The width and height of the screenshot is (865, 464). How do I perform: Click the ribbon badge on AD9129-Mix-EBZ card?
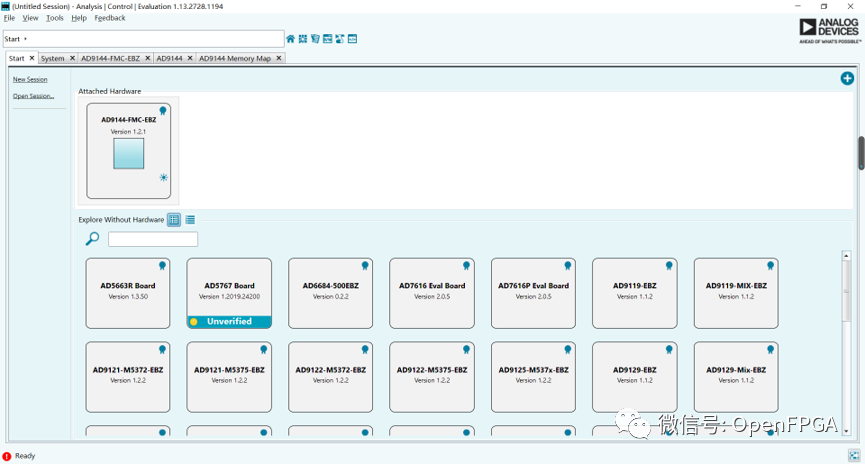pos(770,350)
